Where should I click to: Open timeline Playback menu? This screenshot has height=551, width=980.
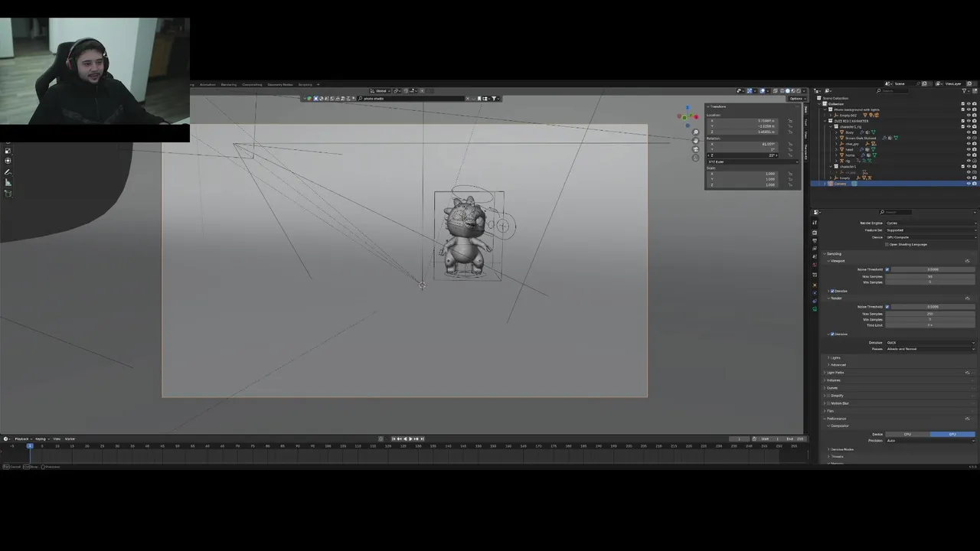pyautogui.click(x=23, y=439)
